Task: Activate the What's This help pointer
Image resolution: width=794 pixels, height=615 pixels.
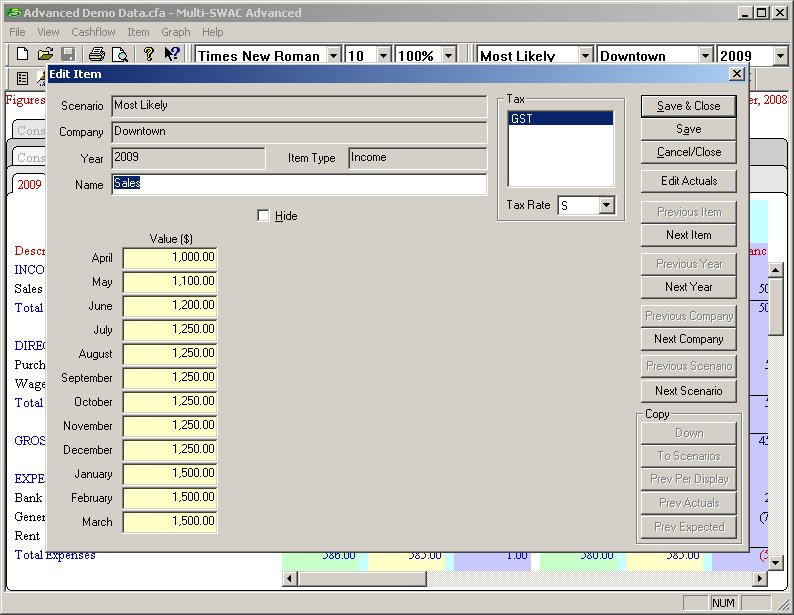Action: tap(172, 55)
